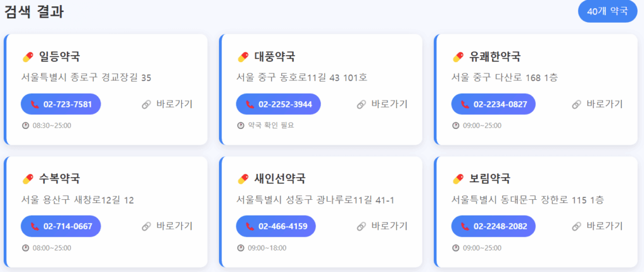Click the pill icon beside 새인선약국
The width and height of the screenshot is (644, 272).
(x=242, y=179)
